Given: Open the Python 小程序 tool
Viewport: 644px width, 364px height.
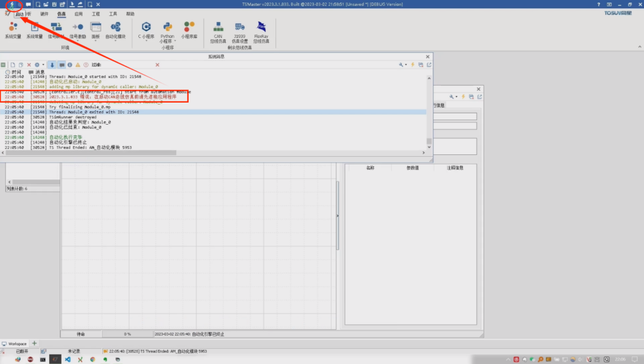Looking at the screenshot, I should [x=168, y=28].
